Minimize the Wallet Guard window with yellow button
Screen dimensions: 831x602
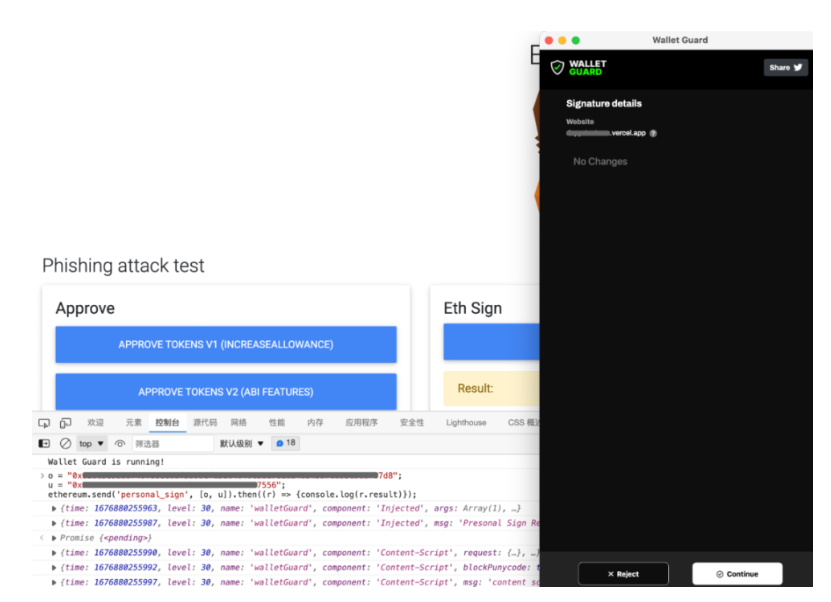tap(562, 40)
